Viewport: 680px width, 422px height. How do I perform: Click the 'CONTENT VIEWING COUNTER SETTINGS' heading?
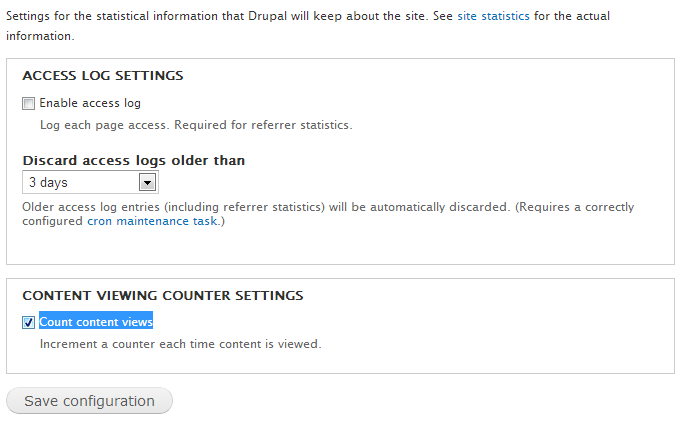[x=163, y=295]
